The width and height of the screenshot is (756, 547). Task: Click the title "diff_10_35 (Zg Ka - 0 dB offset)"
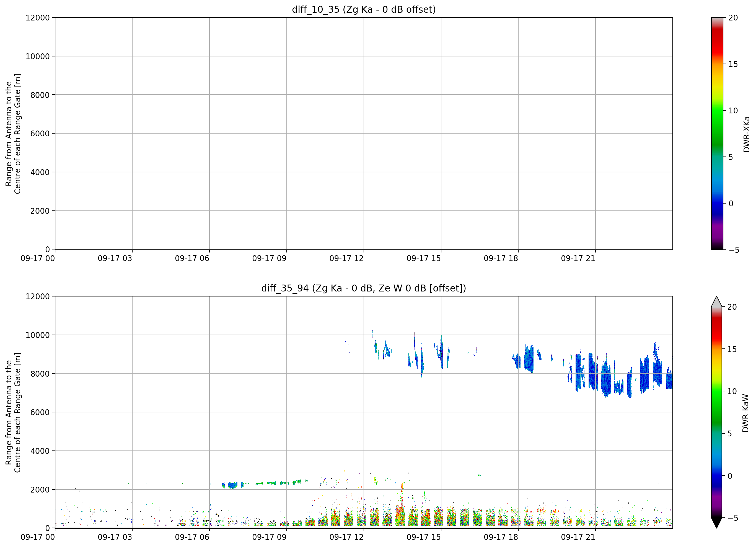pos(364,9)
